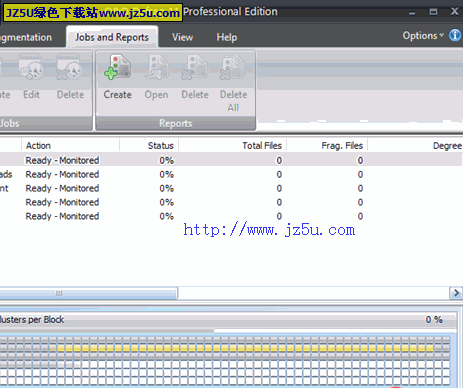Select the Ready - Monitored row ending in 'nt'

(231, 188)
